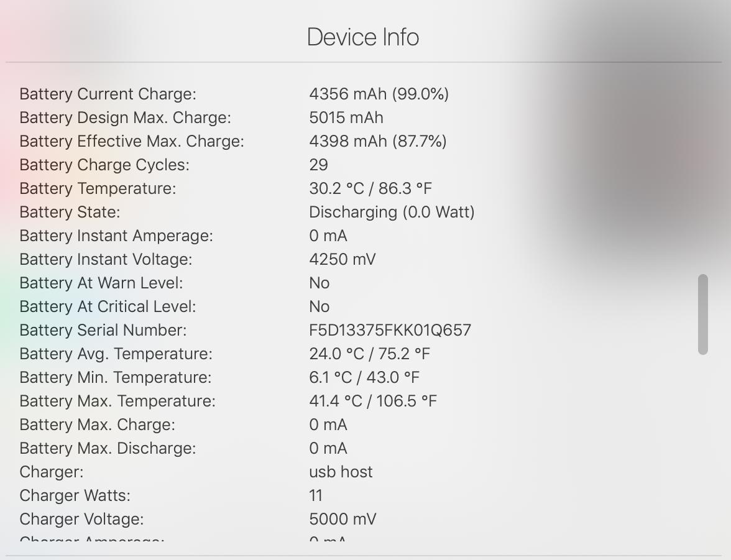Select serial number value F5D13375FKK01Q657

click(x=390, y=330)
